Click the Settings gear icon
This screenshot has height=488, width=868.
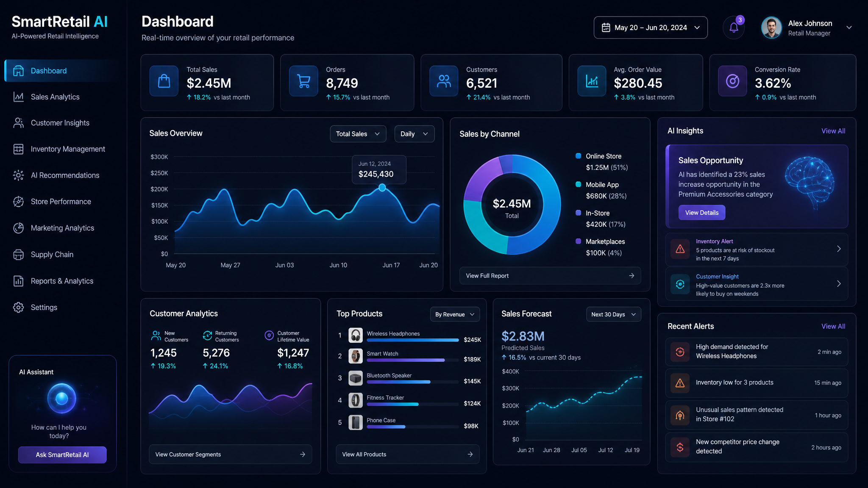coord(18,308)
